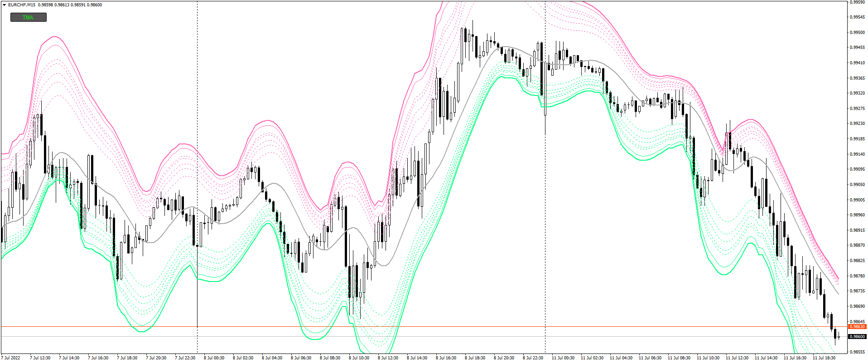The image size is (868, 363).
Task: Click the 0.98960 price scale label
Action: (857, 215)
